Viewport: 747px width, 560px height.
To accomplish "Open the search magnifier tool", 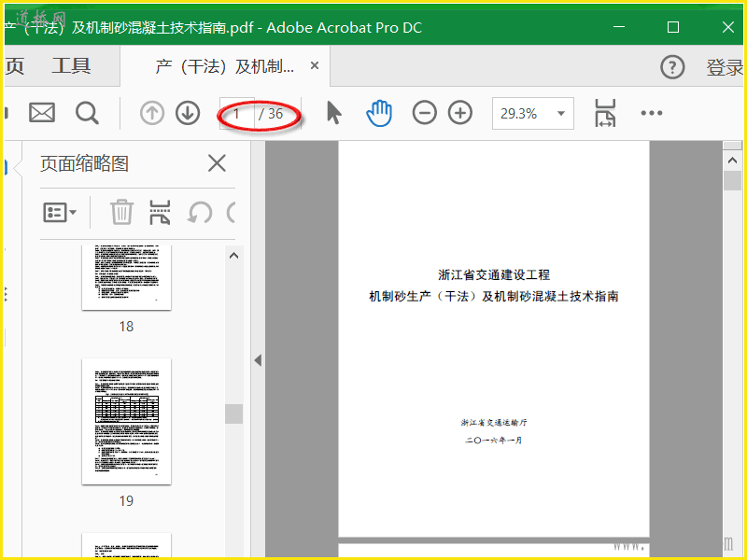I will [x=87, y=113].
